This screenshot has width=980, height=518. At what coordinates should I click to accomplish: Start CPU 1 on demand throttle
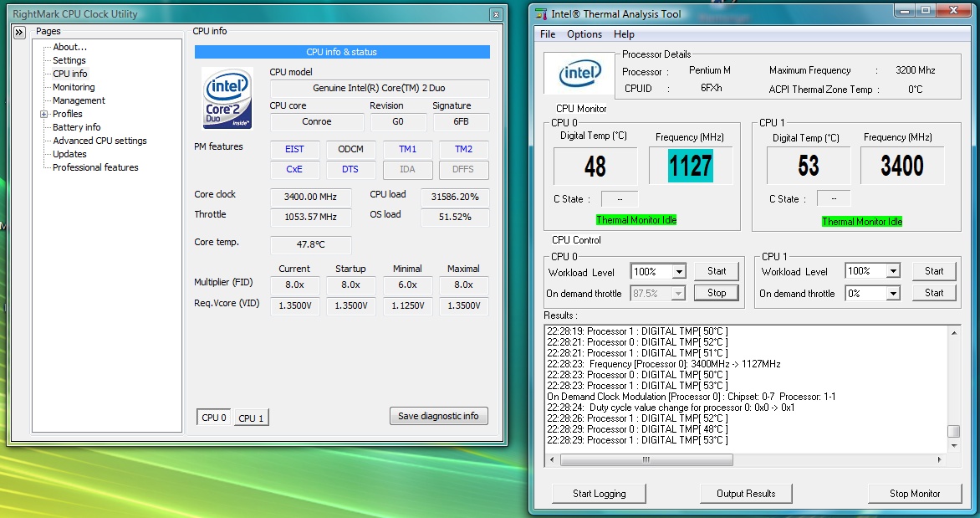(x=934, y=292)
